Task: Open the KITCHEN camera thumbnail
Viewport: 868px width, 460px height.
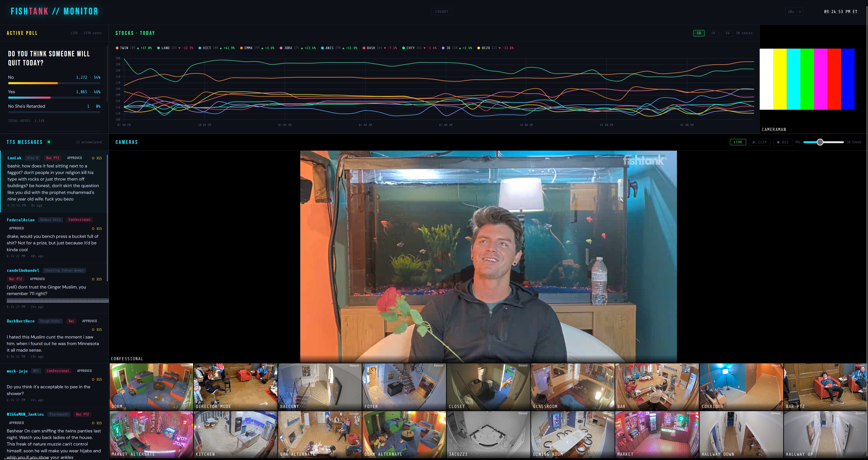Action: click(236, 434)
